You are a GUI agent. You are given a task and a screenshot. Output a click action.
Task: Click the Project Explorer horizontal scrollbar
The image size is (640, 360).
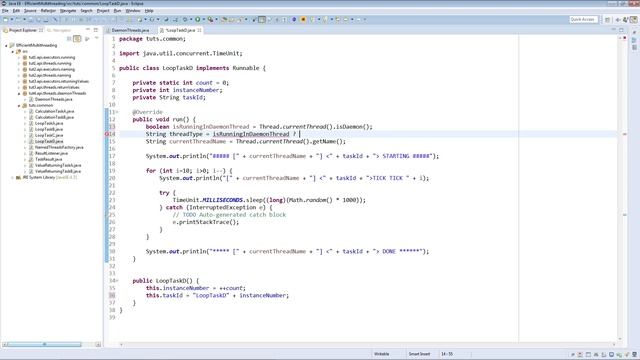pyautogui.click(x=44, y=344)
